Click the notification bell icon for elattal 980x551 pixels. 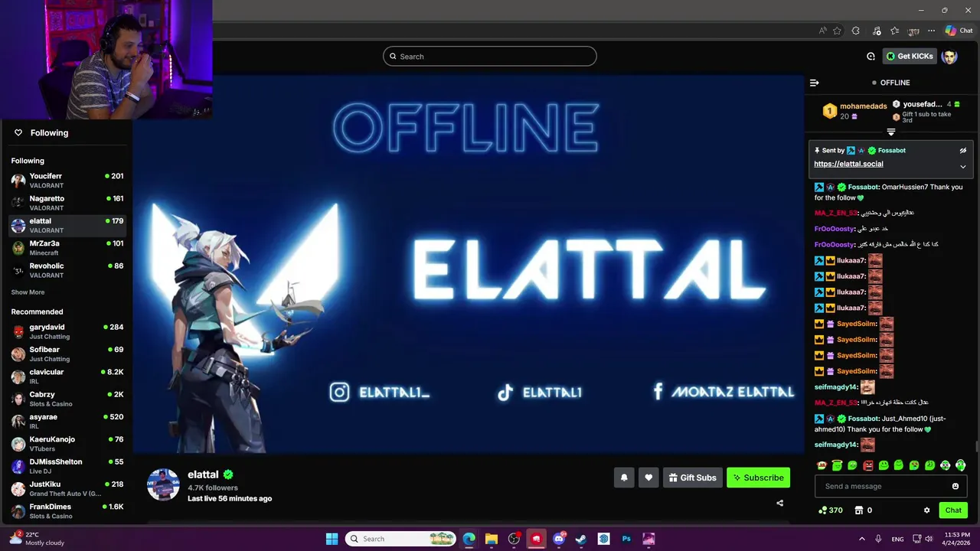pos(624,478)
